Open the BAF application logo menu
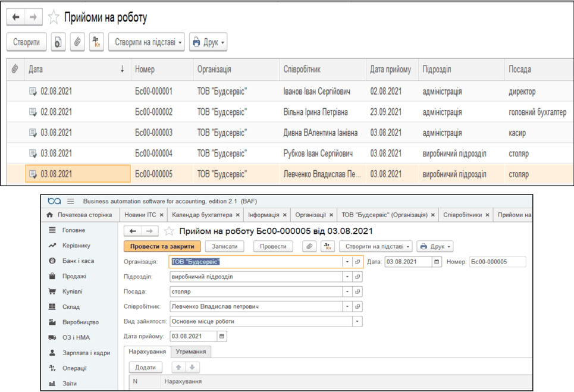 [54, 201]
